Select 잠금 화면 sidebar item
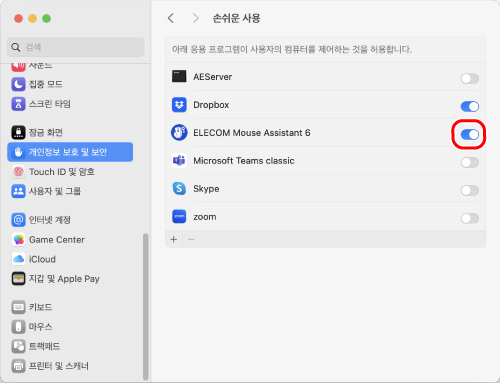The image size is (500, 383). point(46,132)
